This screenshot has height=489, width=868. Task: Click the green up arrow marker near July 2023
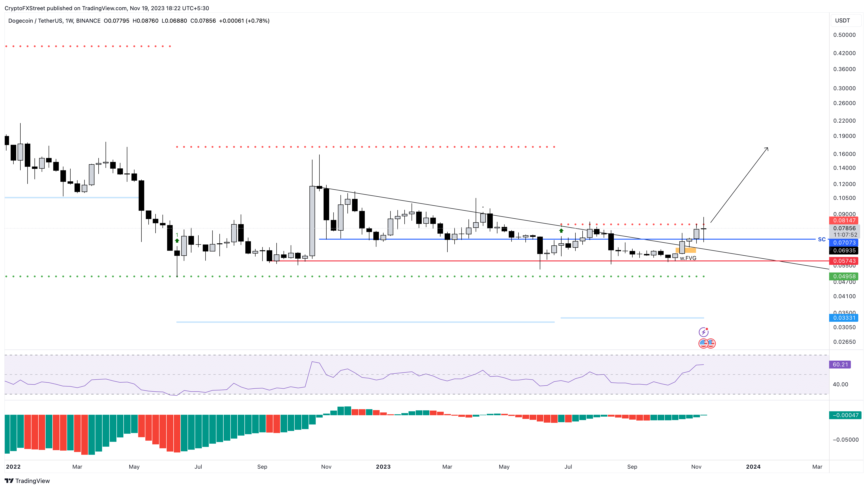click(x=561, y=231)
